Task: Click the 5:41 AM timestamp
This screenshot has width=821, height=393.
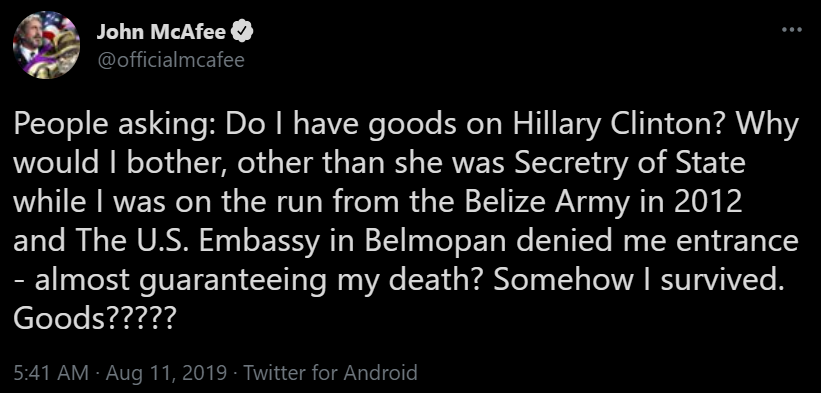Action: click(51, 373)
